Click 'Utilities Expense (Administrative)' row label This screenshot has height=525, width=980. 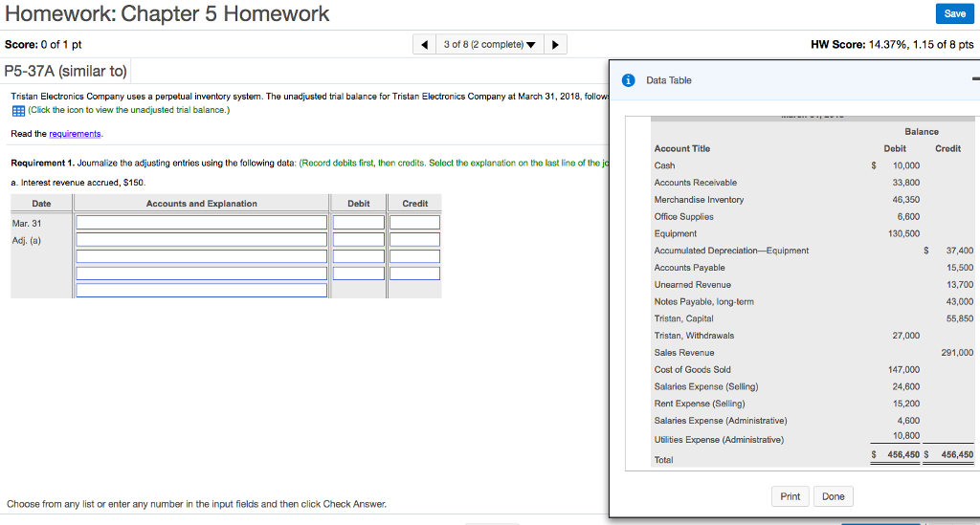click(x=719, y=440)
